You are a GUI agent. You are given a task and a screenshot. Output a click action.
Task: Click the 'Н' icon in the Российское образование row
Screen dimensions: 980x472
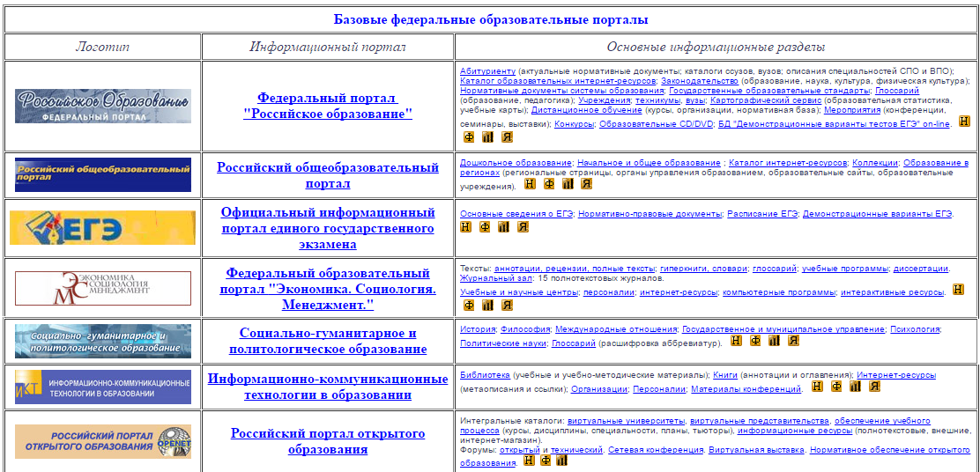click(964, 121)
